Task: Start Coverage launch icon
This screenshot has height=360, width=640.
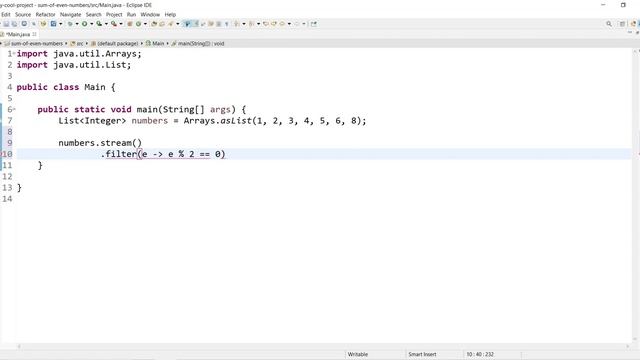Action: 99,24
